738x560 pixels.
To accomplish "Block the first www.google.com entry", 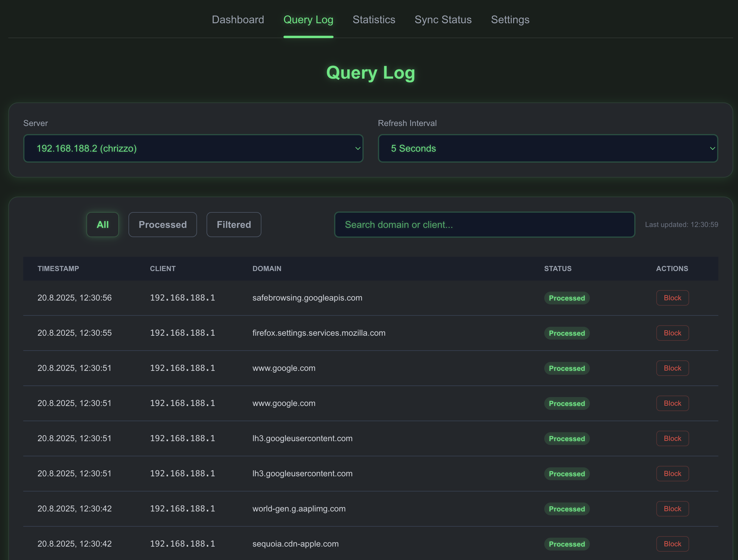I will click(x=672, y=368).
